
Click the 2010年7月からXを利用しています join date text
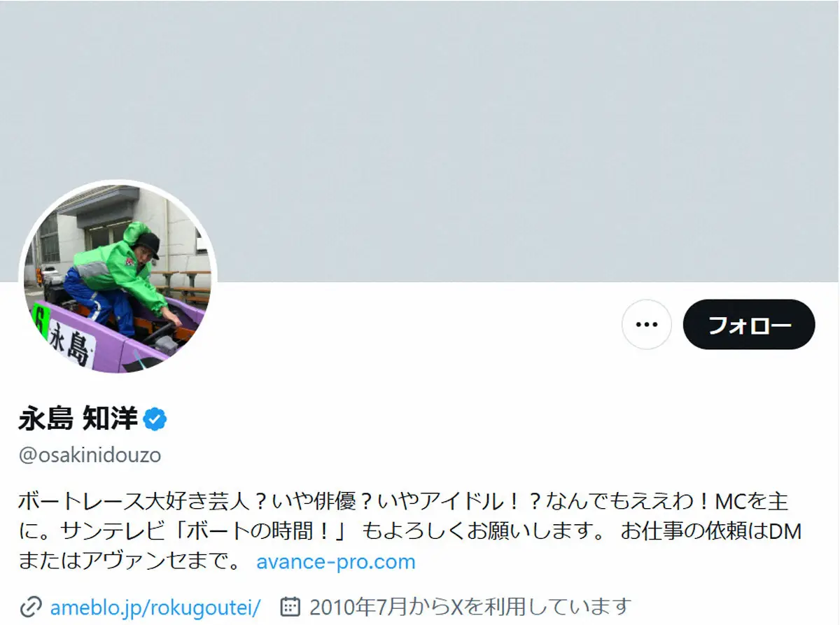470,606
